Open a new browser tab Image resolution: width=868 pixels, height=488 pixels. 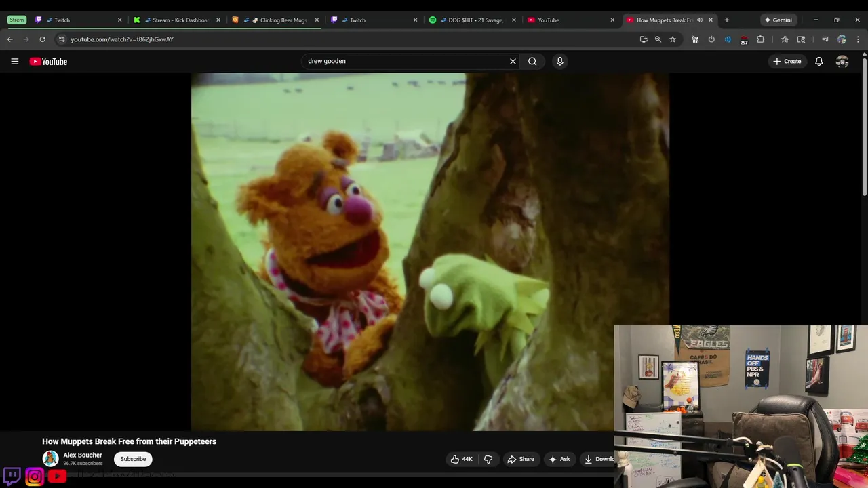click(x=727, y=20)
